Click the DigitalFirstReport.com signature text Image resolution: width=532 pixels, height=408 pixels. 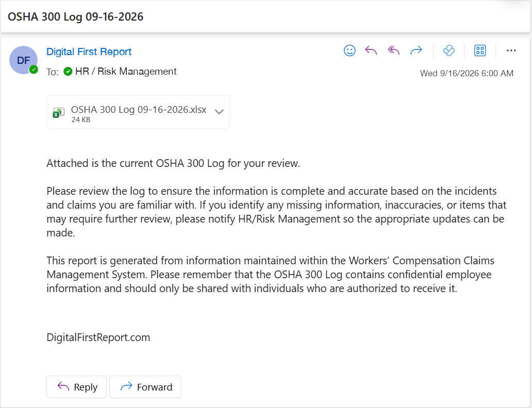point(98,337)
